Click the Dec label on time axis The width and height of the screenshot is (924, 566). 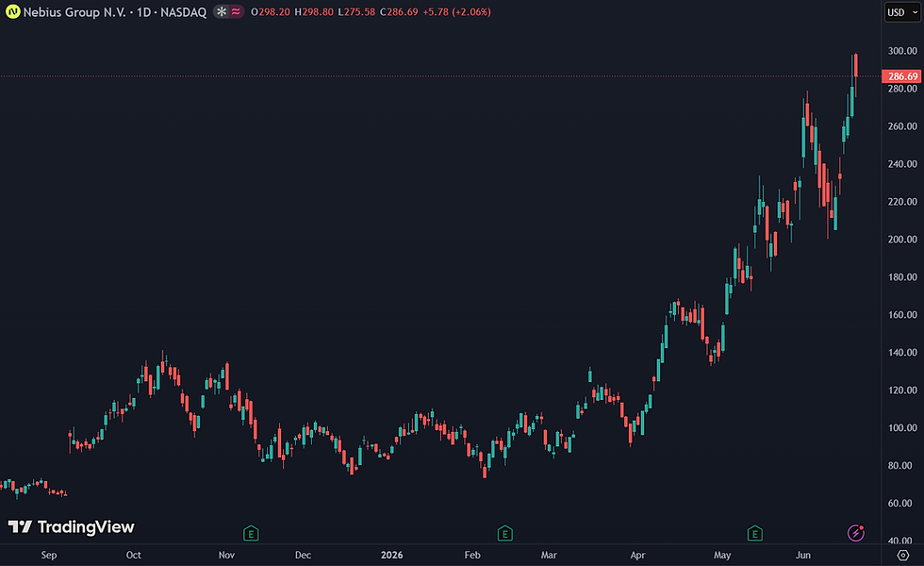[303, 556]
